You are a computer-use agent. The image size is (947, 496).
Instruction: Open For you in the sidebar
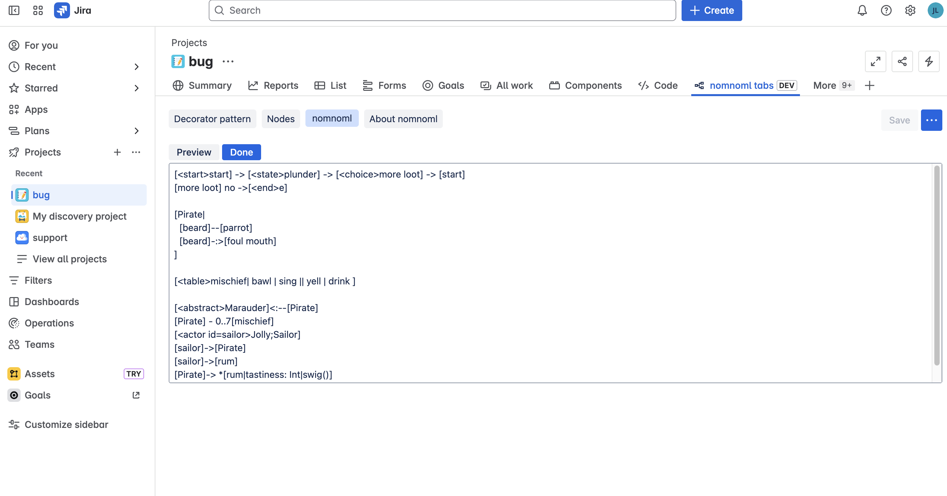[x=77, y=45]
